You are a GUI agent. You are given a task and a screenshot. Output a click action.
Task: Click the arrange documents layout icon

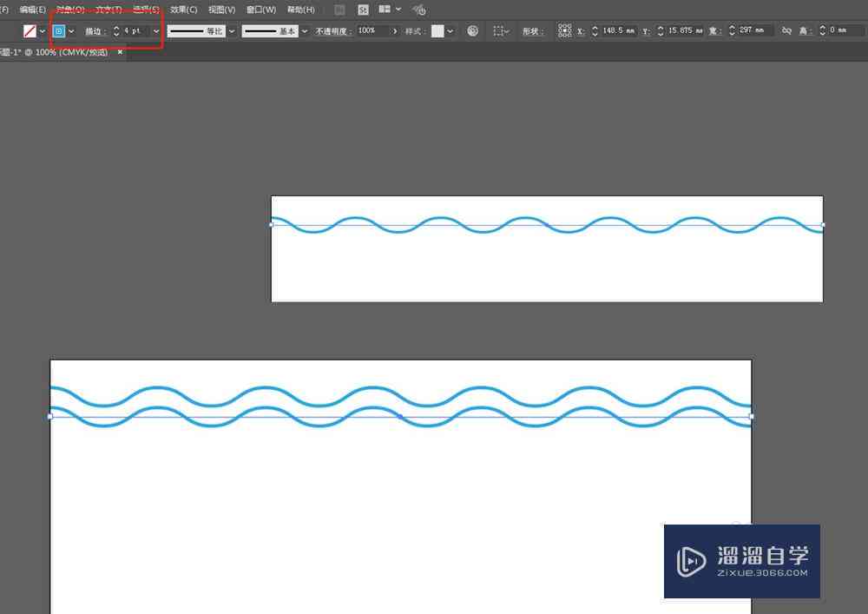click(385, 10)
